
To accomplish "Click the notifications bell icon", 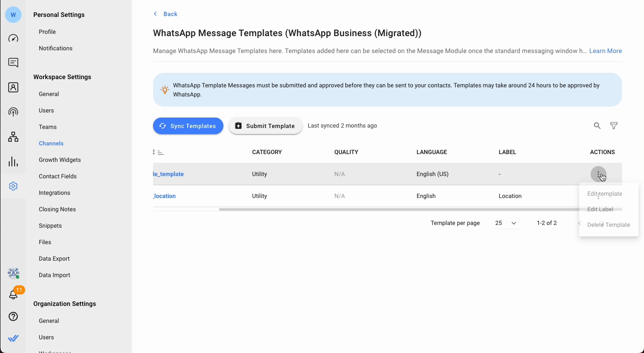I will coord(13,295).
